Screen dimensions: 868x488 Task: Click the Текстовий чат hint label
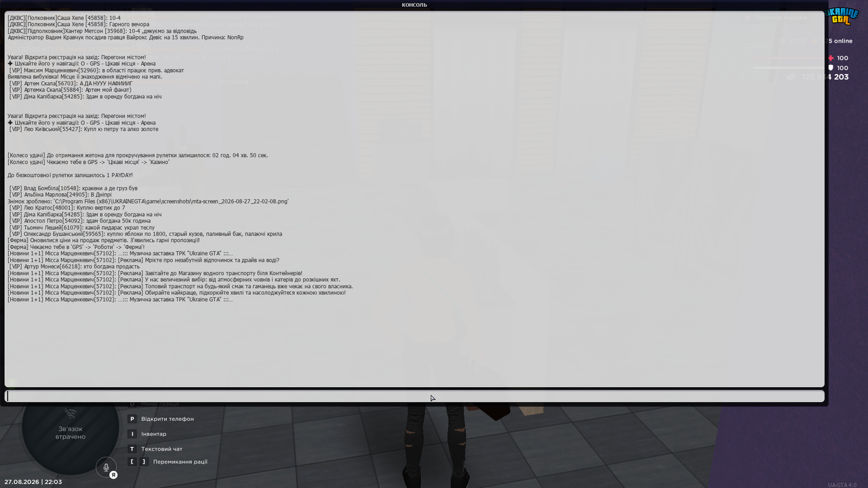(x=161, y=449)
